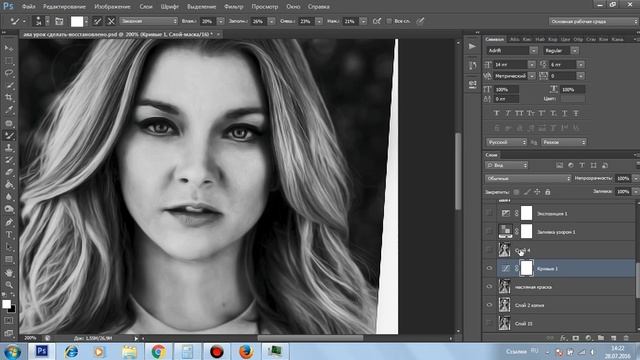640x360 pixels.
Task: Select the Crop tool
Action: (9, 98)
